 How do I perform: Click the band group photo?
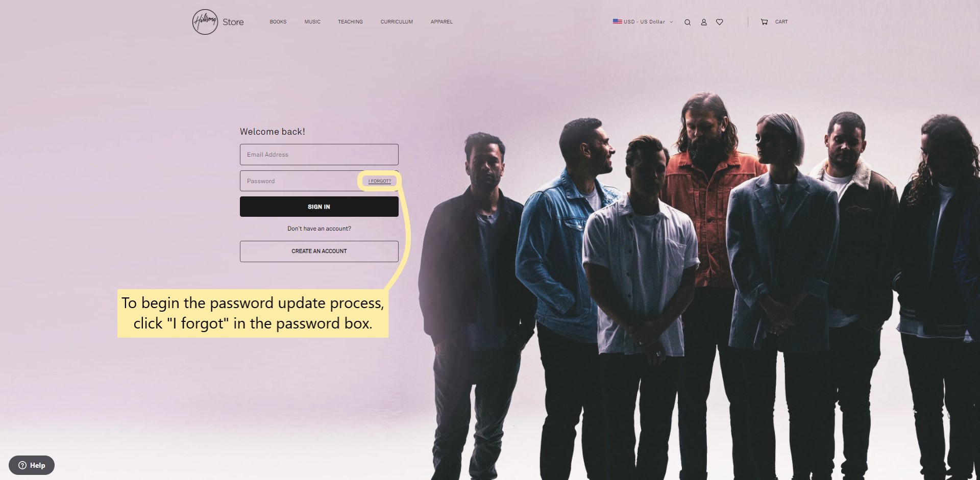click(699, 286)
